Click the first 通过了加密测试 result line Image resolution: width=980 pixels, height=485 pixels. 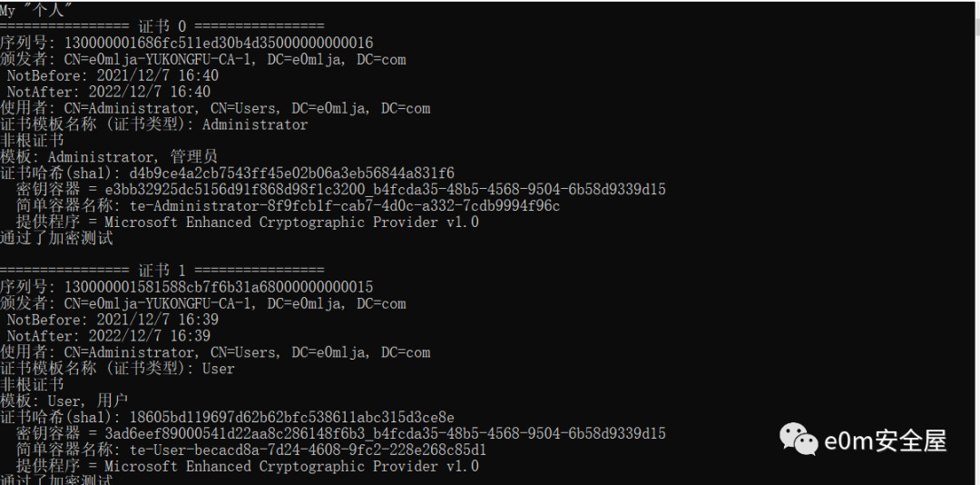pyautogui.click(x=56, y=239)
